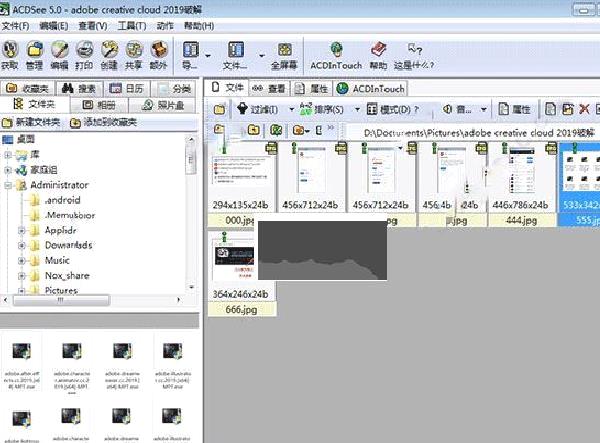Screen dimensions: 600x443
Task: Switch to the 照片盘 photo disc tab
Action: point(163,105)
